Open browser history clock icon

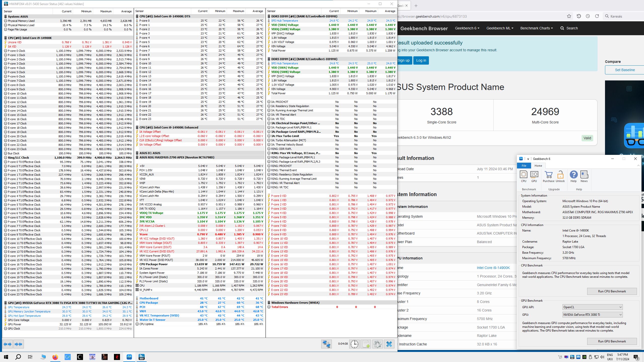(588, 16)
